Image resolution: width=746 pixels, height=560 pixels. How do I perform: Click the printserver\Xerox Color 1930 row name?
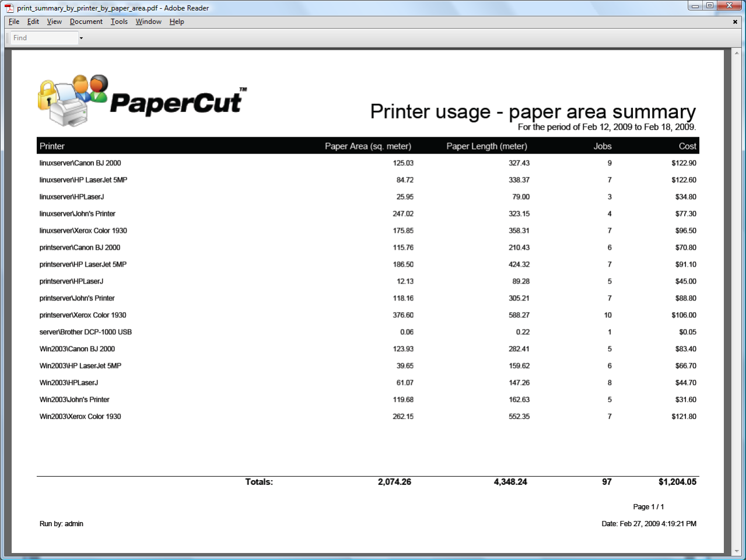click(83, 315)
